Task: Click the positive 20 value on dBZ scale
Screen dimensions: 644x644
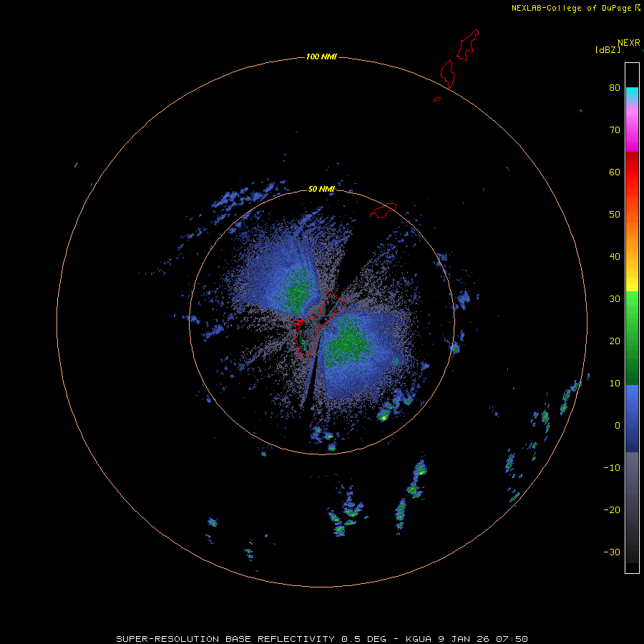Action: [615, 341]
